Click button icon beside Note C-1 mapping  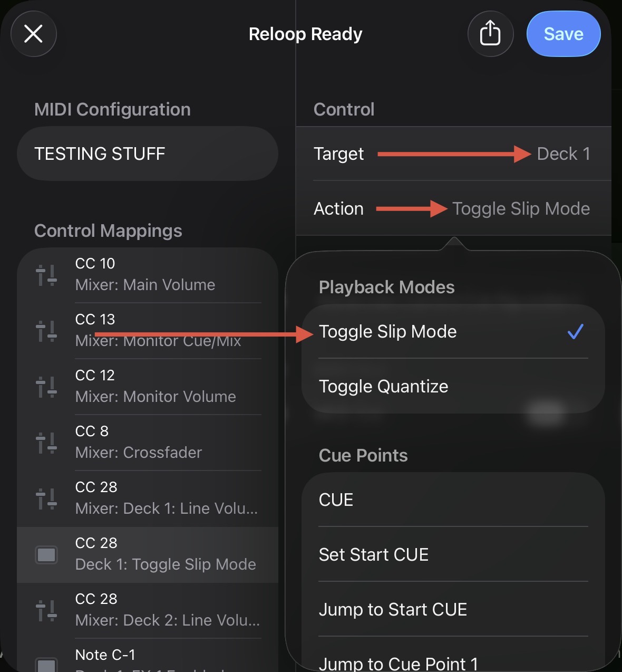pyautogui.click(x=46, y=665)
